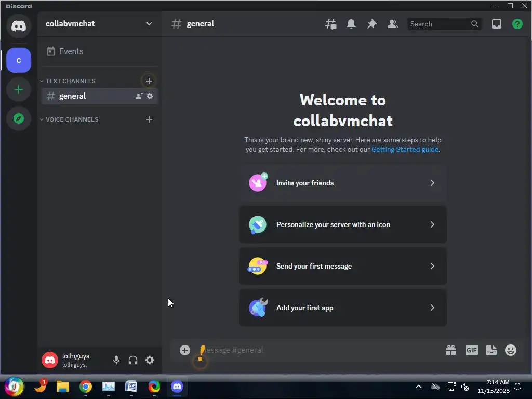Open the network status tray icon
This screenshot has height=399, width=532.
pos(451,387)
